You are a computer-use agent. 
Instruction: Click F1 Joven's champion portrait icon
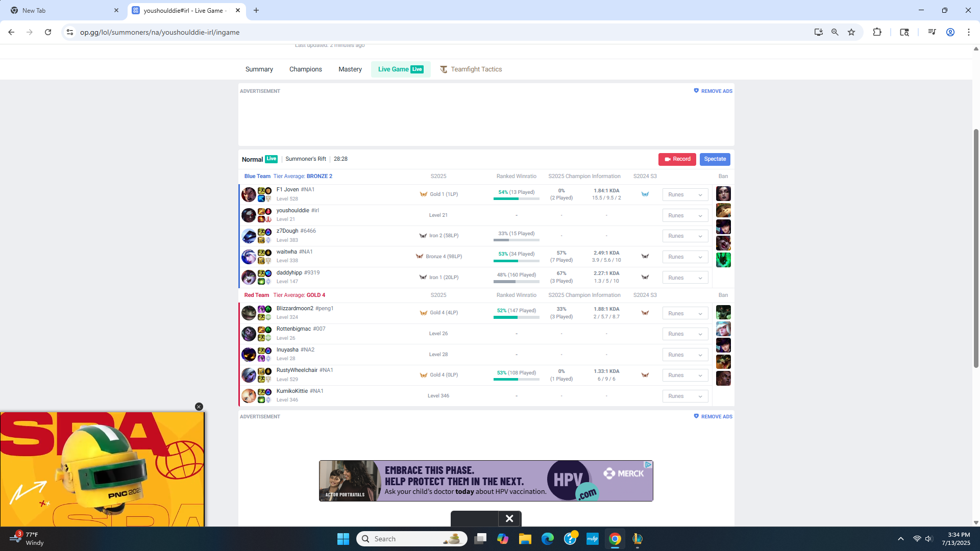click(249, 194)
